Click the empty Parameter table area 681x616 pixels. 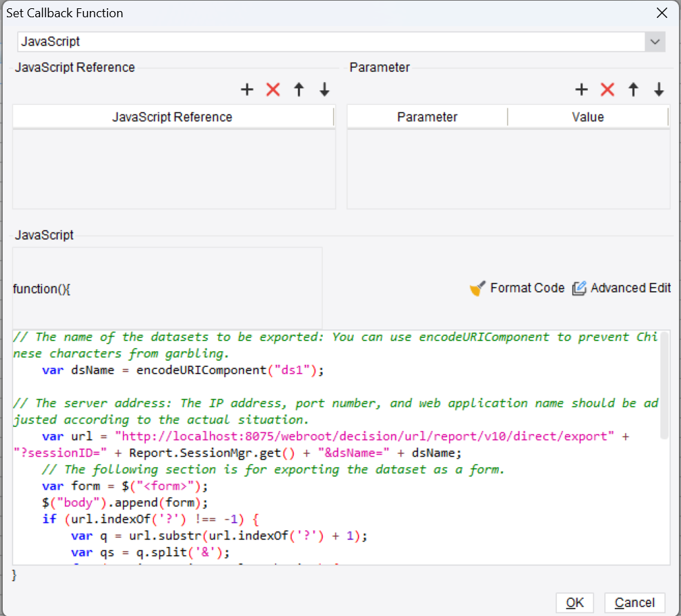pyautogui.click(x=508, y=168)
